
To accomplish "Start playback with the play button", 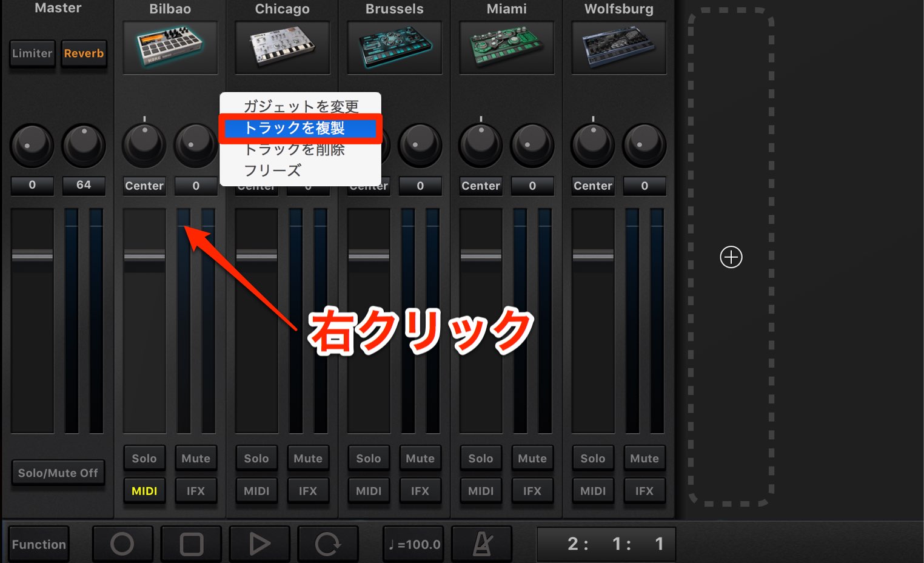I will click(259, 544).
